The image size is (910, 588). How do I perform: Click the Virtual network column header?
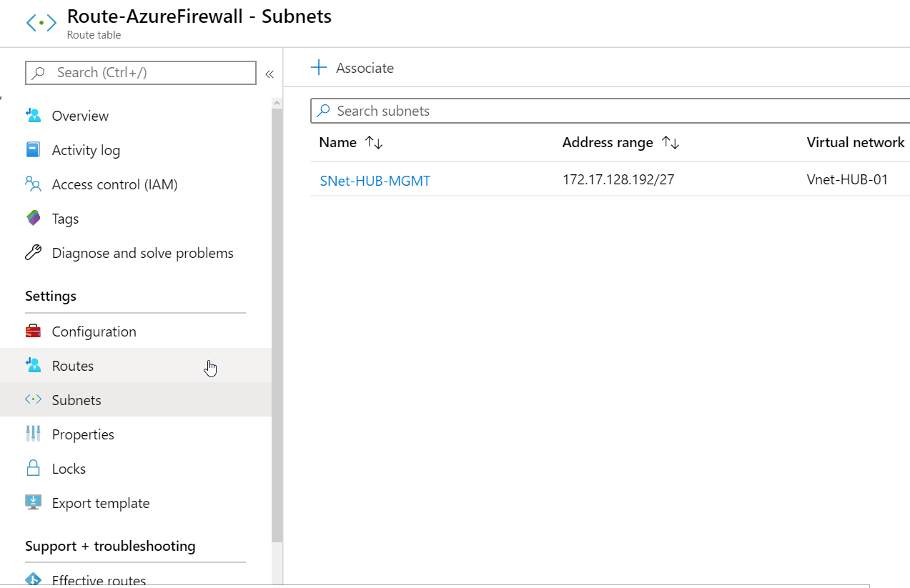click(x=856, y=142)
